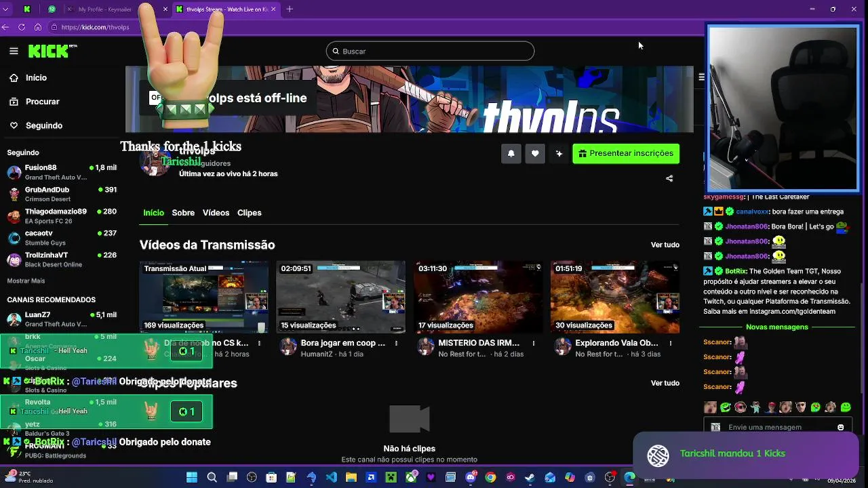Image resolution: width=868 pixels, height=488 pixels.
Task: Expand the tab list dropdown
Action: 5,9
